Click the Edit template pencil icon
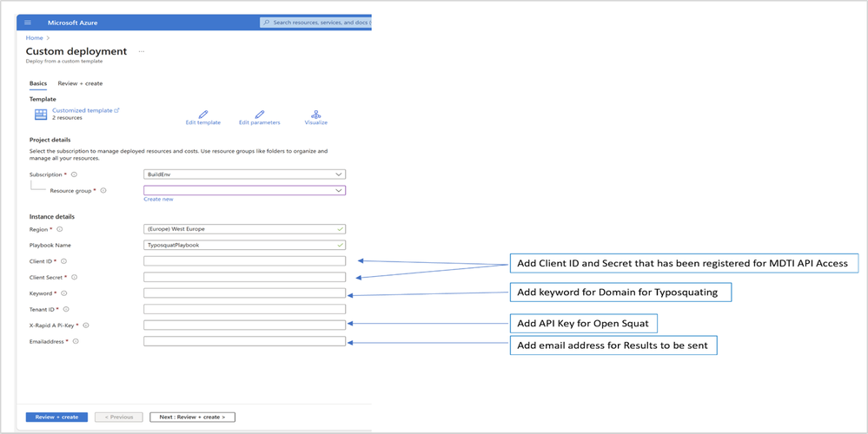Image resolution: width=868 pixels, height=434 pixels. 203,115
